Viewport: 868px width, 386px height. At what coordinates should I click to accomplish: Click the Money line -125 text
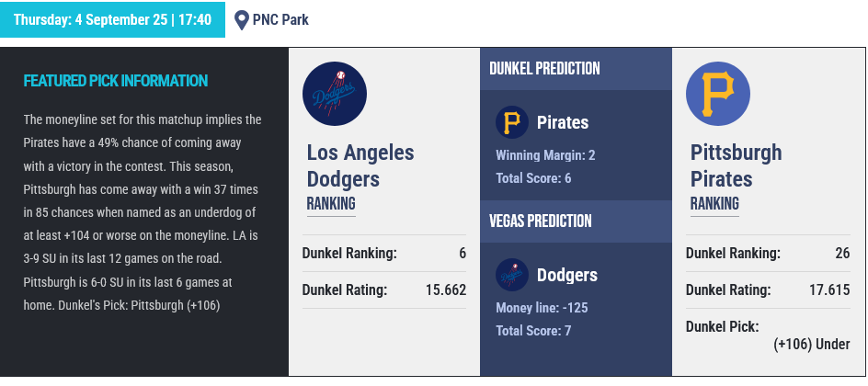[542, 308]
